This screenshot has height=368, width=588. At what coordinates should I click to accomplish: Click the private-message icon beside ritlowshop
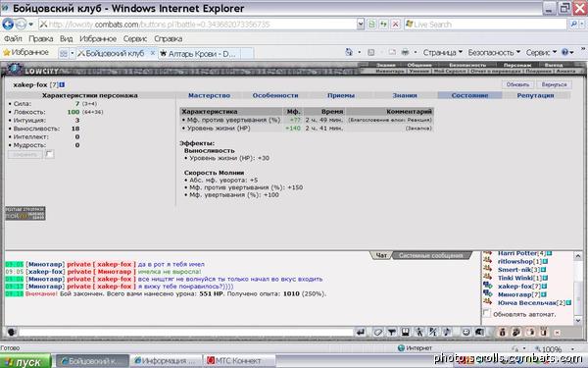point(487,261)
